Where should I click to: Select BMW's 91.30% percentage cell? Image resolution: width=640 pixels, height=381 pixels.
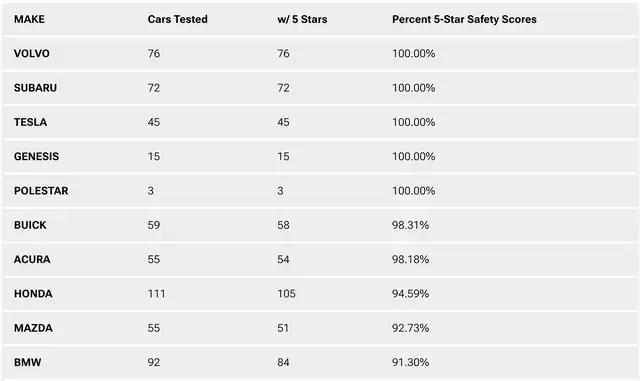pyautogui.click(x=410, y=362)
